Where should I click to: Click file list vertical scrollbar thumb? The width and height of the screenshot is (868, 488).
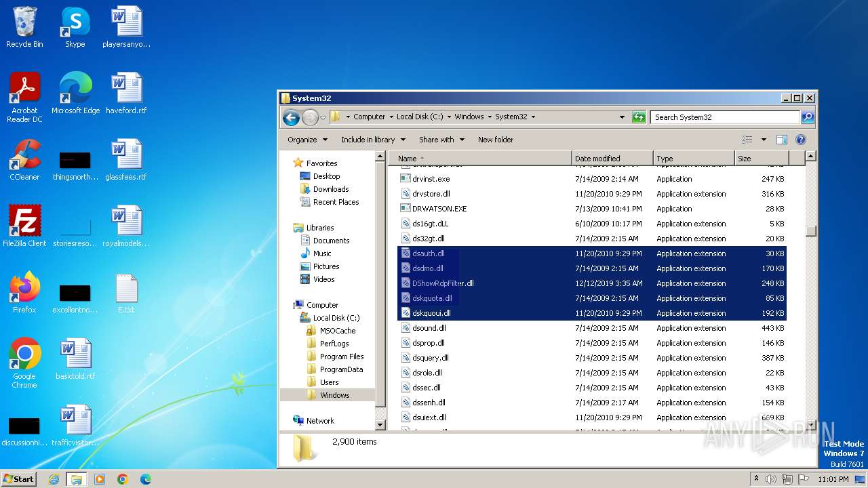[811, 230]
